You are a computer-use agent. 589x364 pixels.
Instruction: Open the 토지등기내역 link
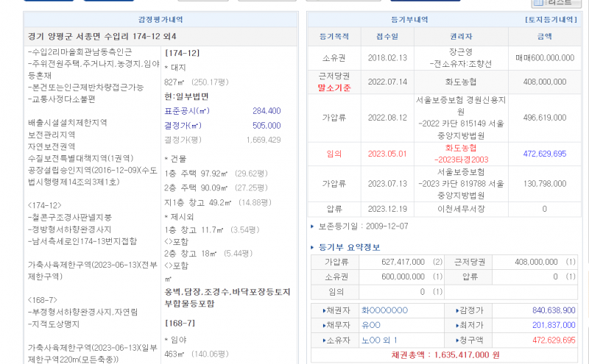(549, 20)
